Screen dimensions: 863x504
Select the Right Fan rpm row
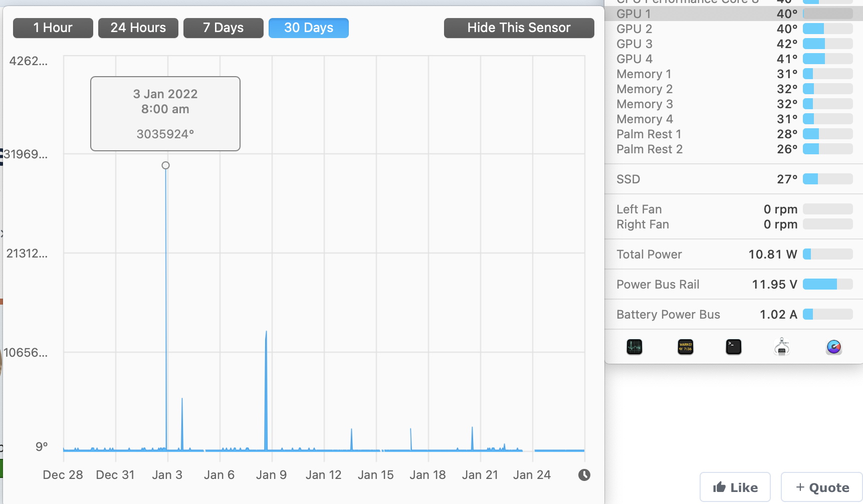(x=734, y=224)
